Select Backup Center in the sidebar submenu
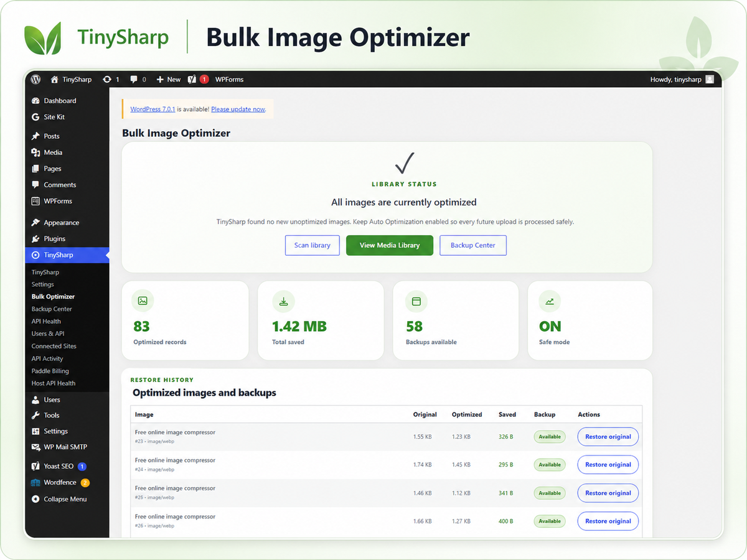The width and height of the screenshot is (747, 560). coord(52,309)
